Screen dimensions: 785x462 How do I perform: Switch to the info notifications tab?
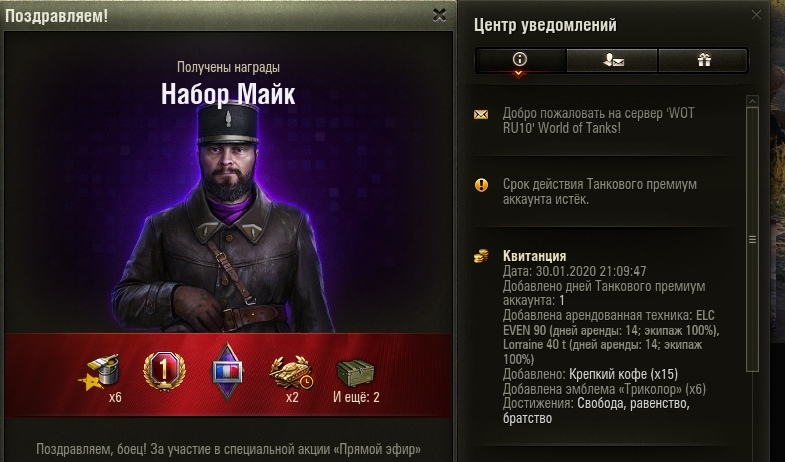click(x=520, y=61)
